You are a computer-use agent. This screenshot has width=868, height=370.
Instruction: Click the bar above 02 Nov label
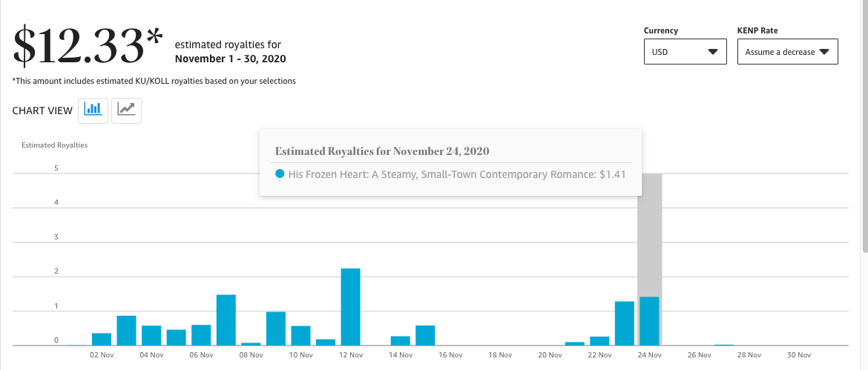[102, 340]
